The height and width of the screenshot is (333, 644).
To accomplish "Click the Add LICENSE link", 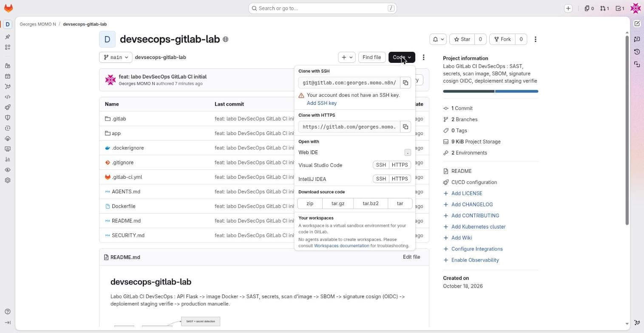I will click(466, 193).
